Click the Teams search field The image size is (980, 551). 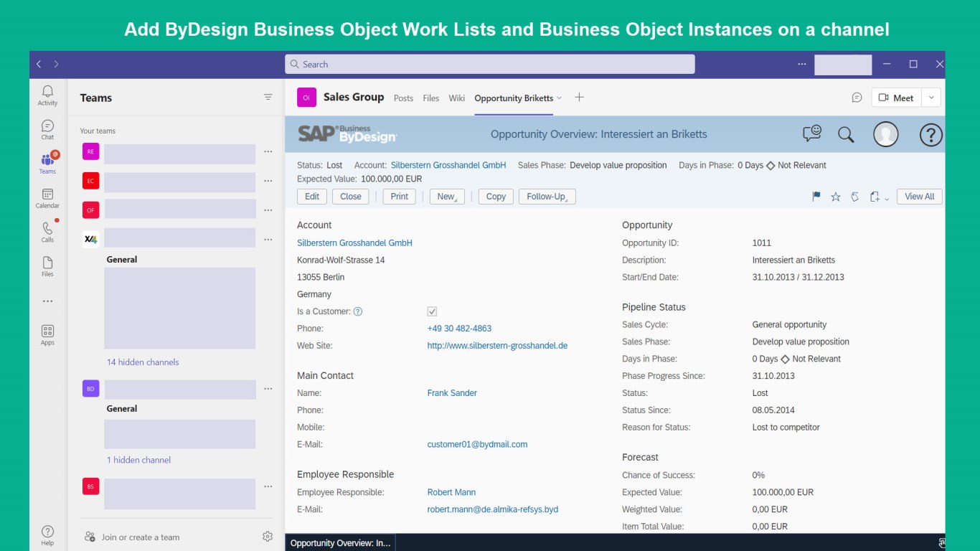point(489,64)
